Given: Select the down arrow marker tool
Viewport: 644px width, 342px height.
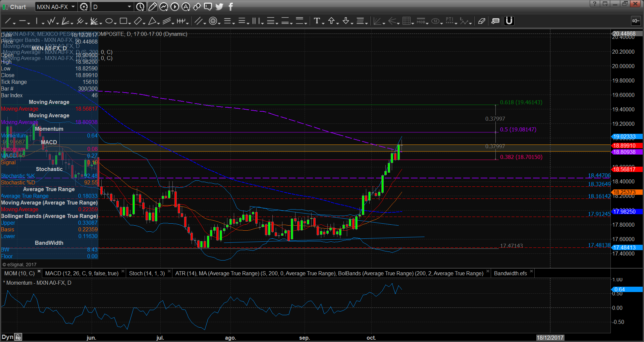Looking at the screenshot, I should pyautogui.click(x=346, y=21).
